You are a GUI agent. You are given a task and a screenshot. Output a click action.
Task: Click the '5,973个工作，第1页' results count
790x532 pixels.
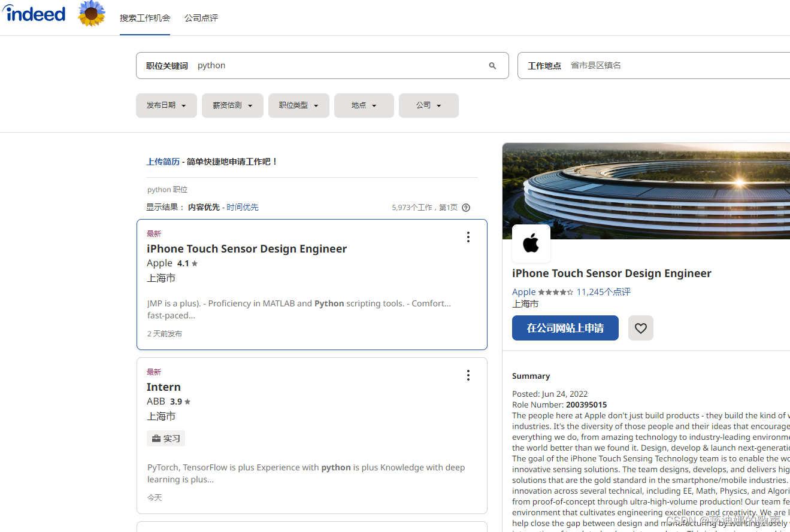coord(425,208)
